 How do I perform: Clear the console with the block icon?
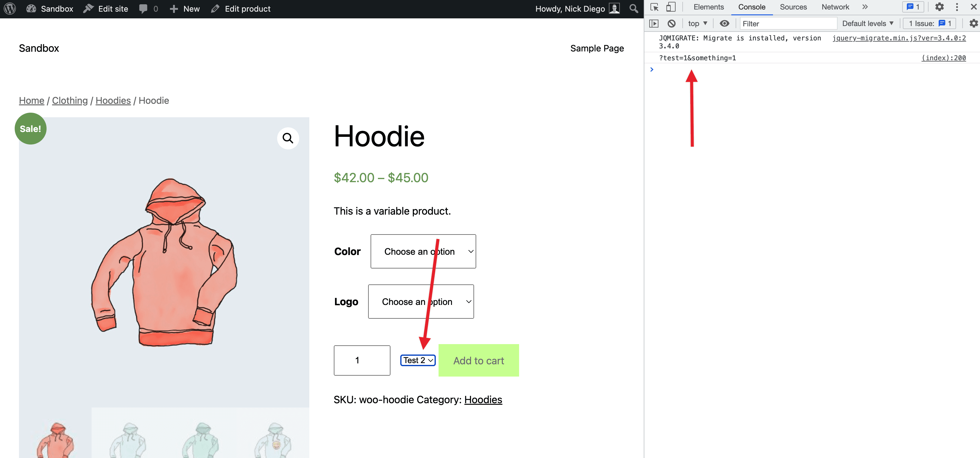[x=672, y=24]
